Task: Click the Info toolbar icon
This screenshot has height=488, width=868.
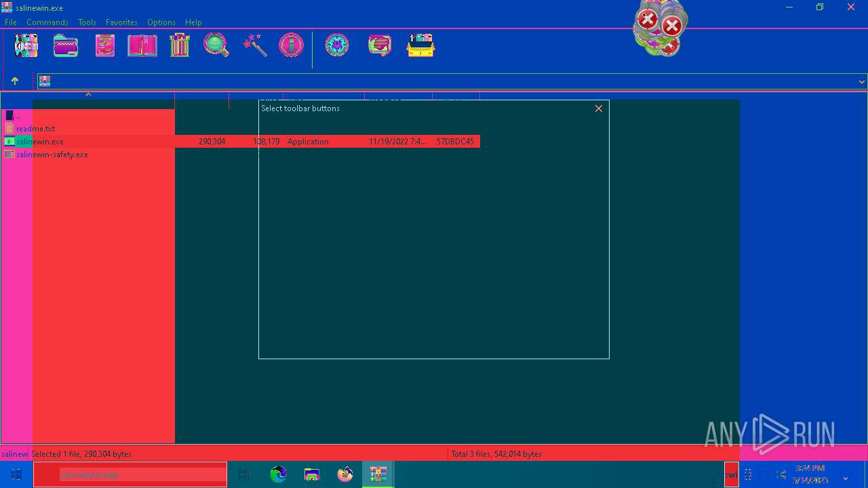Action: (291, 46)
